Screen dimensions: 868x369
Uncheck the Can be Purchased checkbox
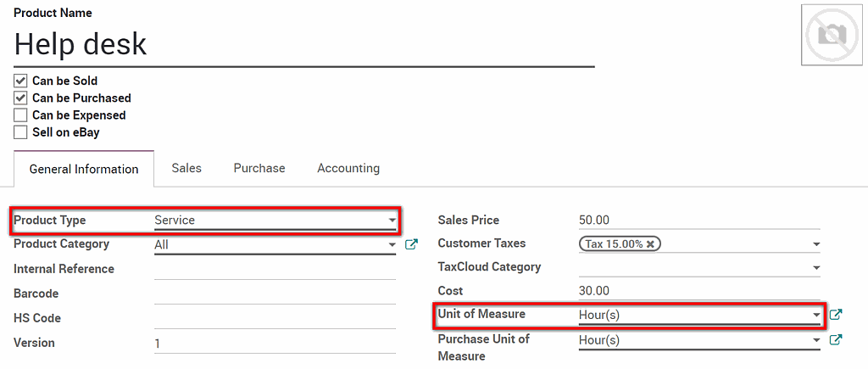(21, 98)
